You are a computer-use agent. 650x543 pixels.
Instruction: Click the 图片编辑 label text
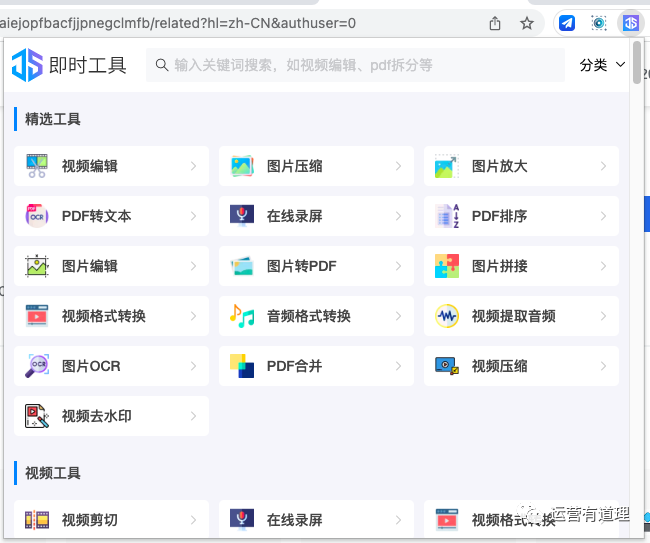(90, 266)
